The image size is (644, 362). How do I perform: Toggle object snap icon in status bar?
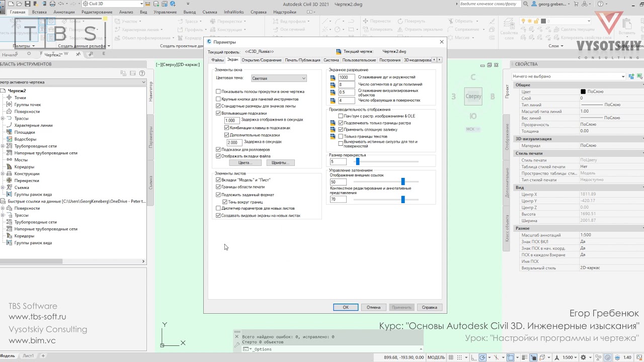pos(510,357)
